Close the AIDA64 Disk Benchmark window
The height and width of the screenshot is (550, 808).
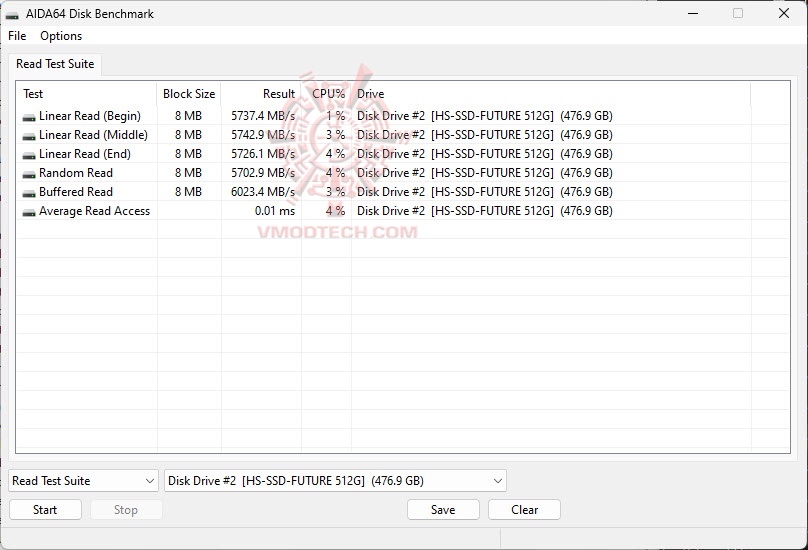point(783,13)
